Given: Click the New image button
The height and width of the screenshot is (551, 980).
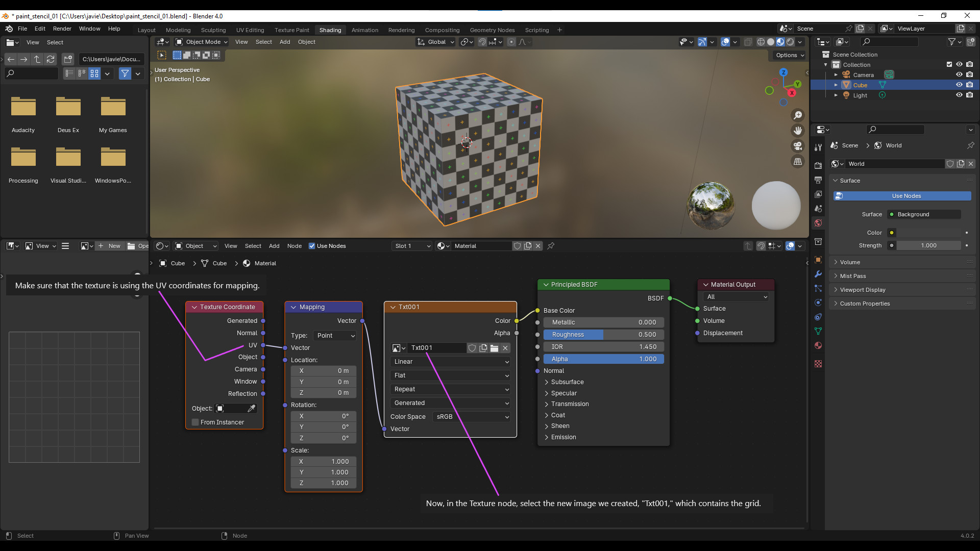Looking at the screenshot, I should [109, 246].
